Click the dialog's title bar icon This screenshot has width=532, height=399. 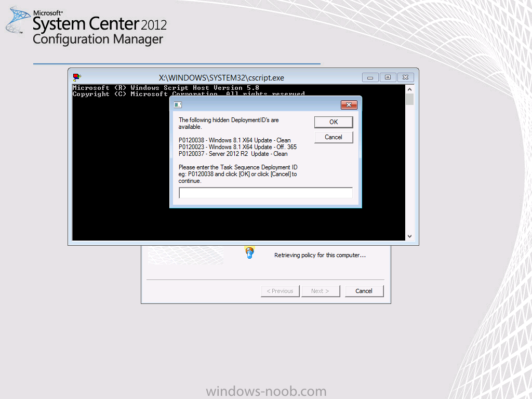pyautogui.click(x=178, y=105)
